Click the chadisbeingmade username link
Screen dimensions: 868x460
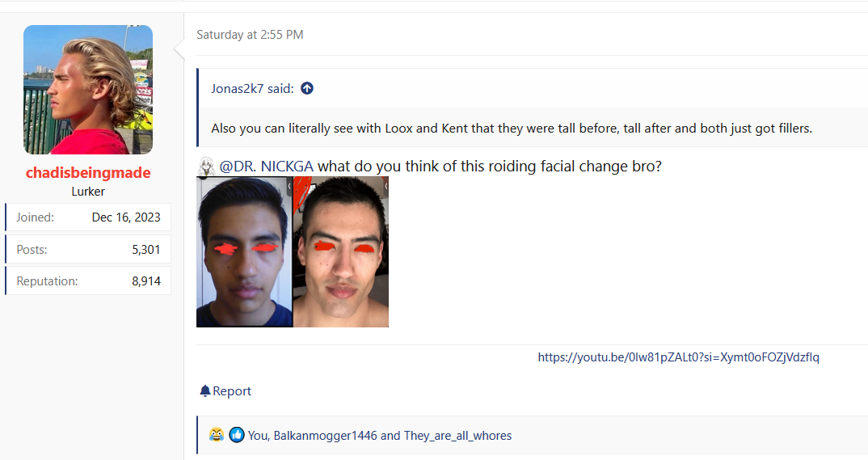coord(88,173)
